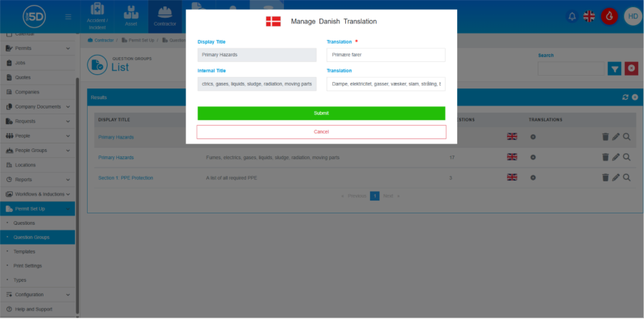The height and width of the screenshot is (319, 644).
Task: Open the HD user avatar menu
Action: point(633,16)
